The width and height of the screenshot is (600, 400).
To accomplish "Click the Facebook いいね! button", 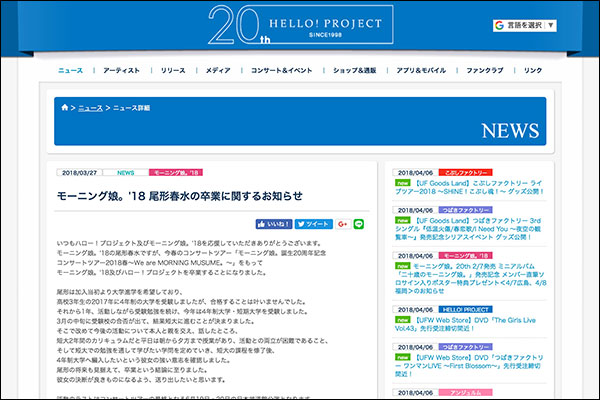I will [x=273, y=224].
